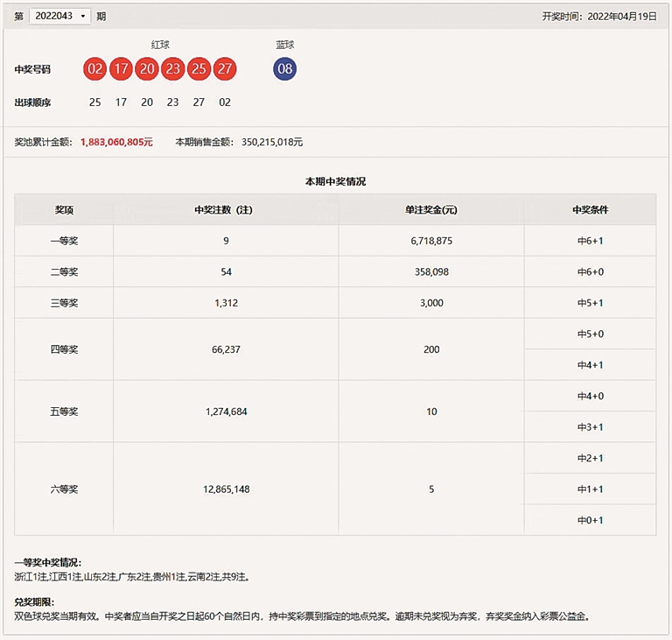Click red ball number 02
Viewport: 672px width, 640px height.
[95, 69]
